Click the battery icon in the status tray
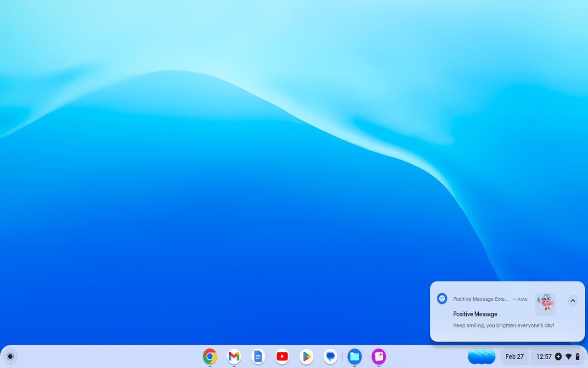 click(x=578, y=356)
